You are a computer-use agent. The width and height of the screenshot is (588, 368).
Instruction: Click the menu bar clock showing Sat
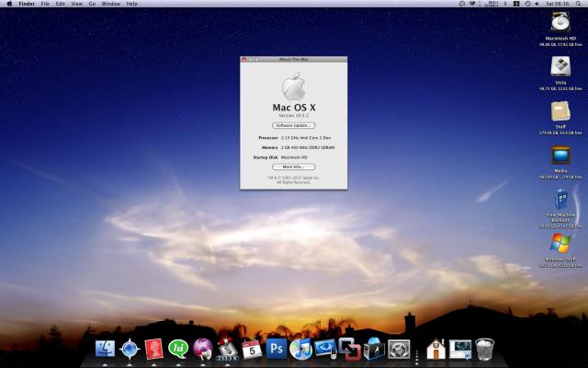(x=558, y=4)
